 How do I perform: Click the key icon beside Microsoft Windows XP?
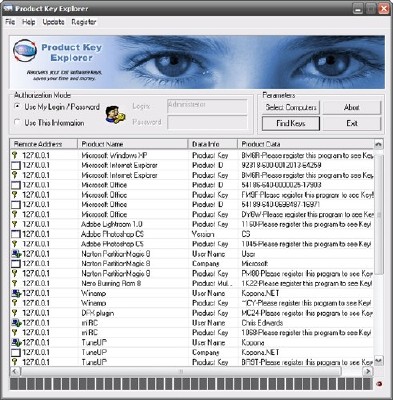coord(15,155)
